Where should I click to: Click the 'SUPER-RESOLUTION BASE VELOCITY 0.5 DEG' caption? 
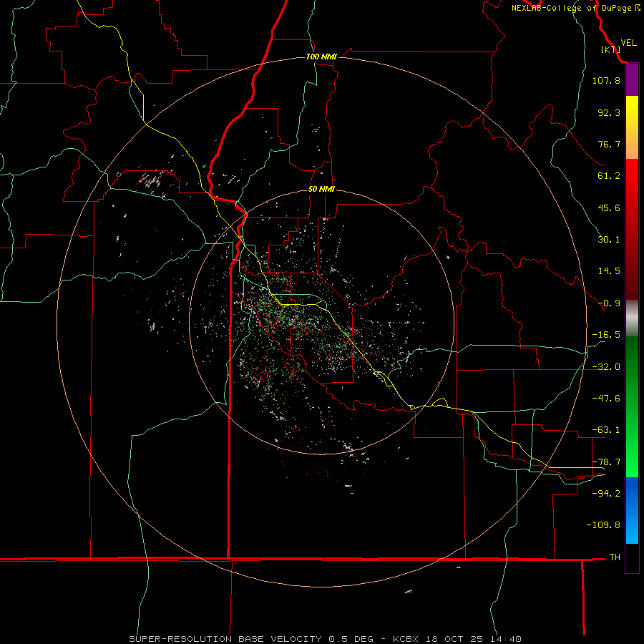pyautogui.click(x=251, y=639)
